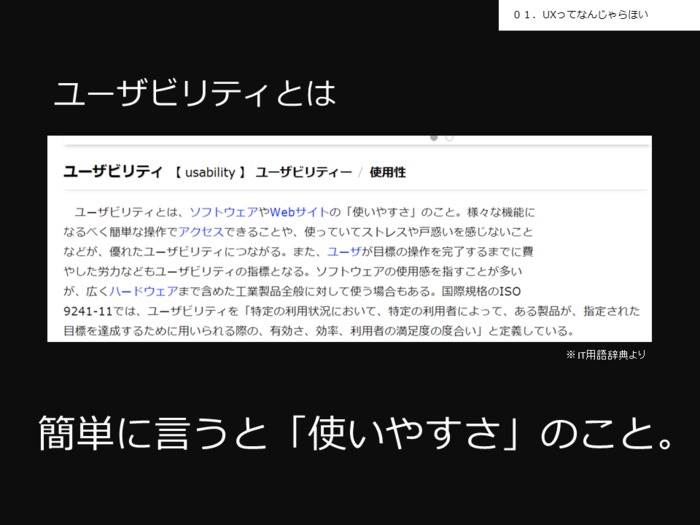Click the blue ユーザ link
The width and height of the screenshot is (700, 525).
pyautogui.click(x=344, y=251)
